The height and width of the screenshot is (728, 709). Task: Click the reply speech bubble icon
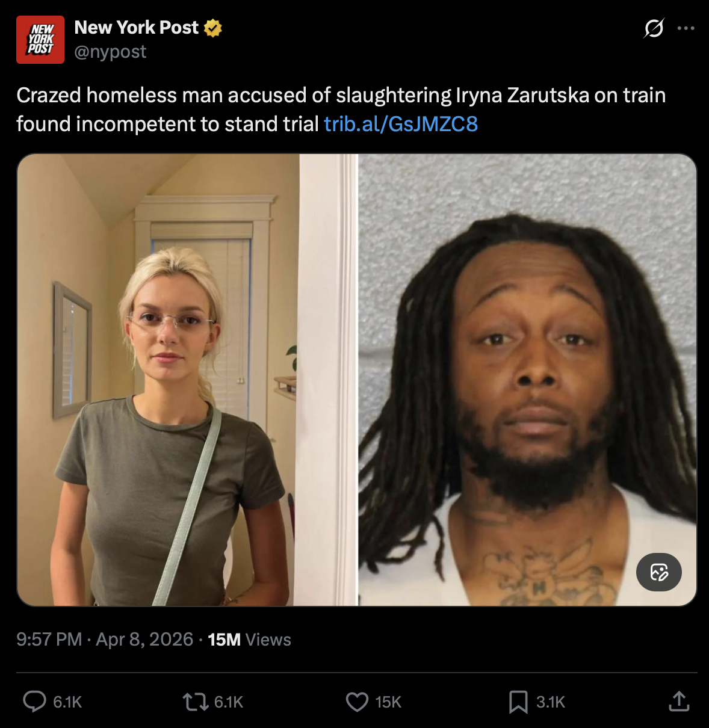coord(34,702)
